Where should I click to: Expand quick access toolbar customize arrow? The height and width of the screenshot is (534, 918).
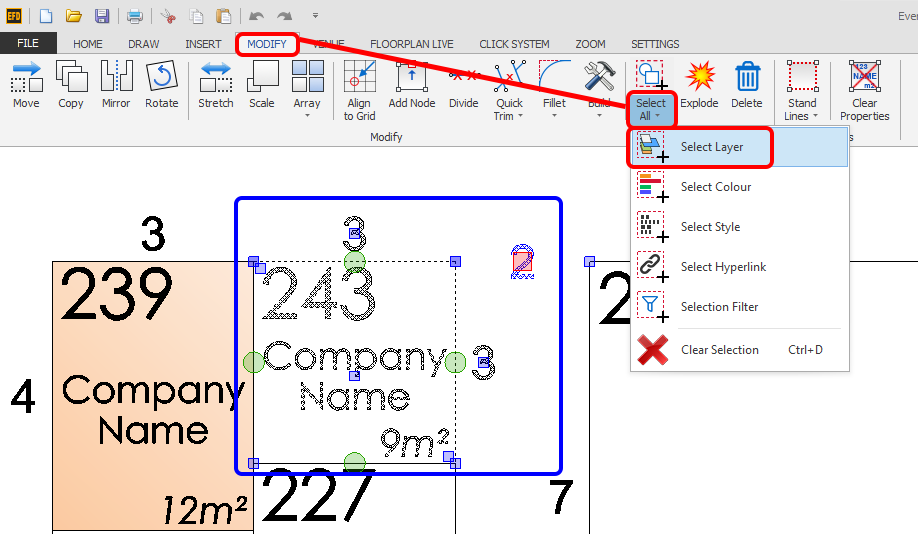pos(316,16)
